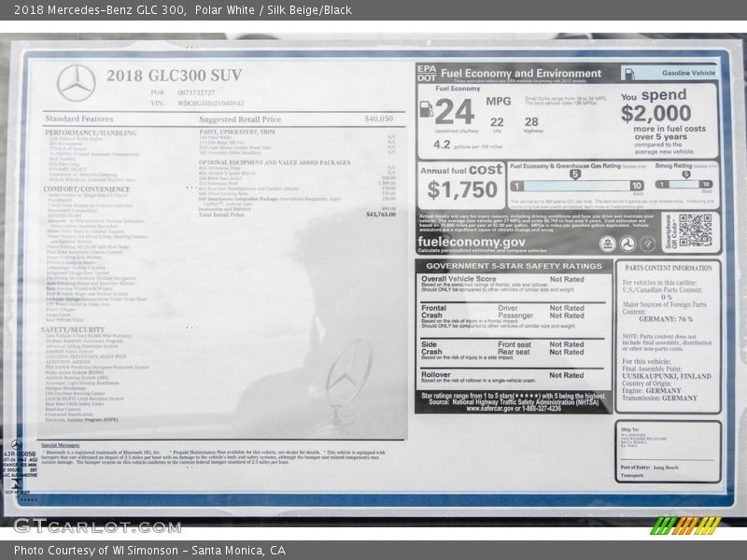Click the 'SAFETY/SECURITY' section heading
Viewport: 747px width, 560px height.
pos(73,329)
